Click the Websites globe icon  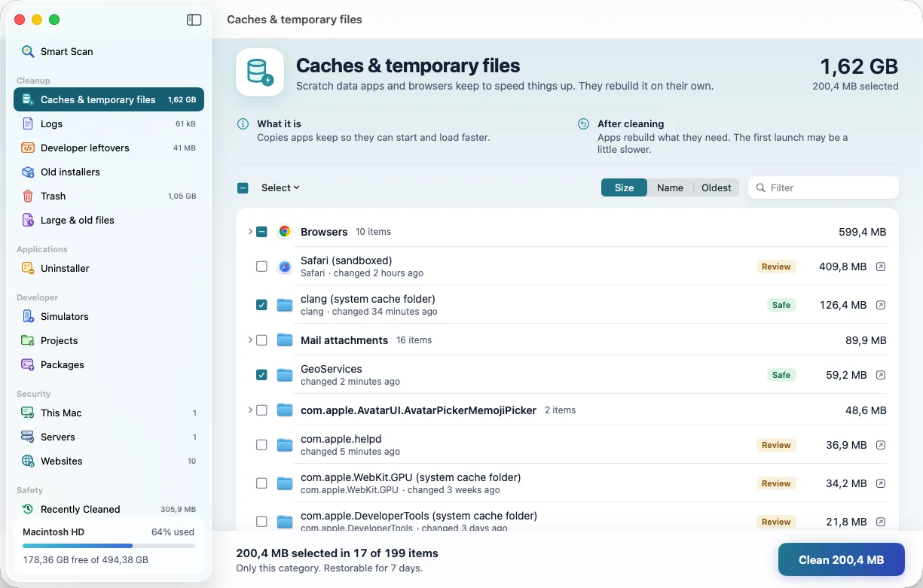coord(28,461)
